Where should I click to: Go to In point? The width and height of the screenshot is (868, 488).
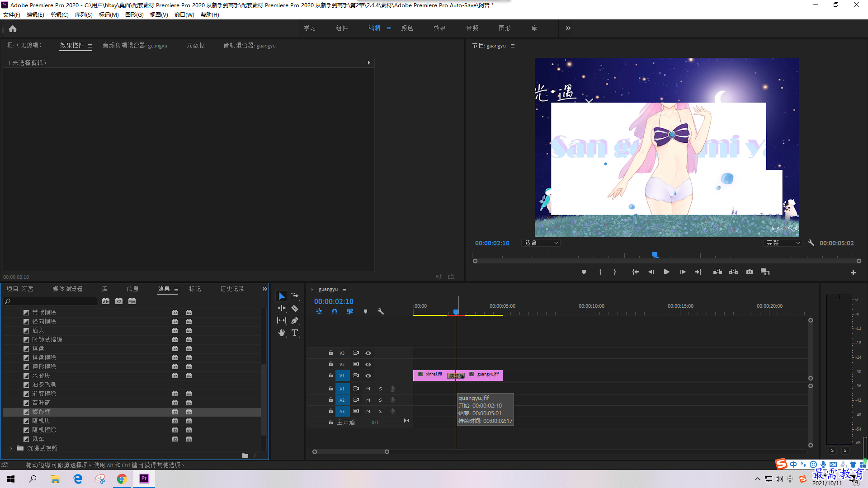coord(635,272)
